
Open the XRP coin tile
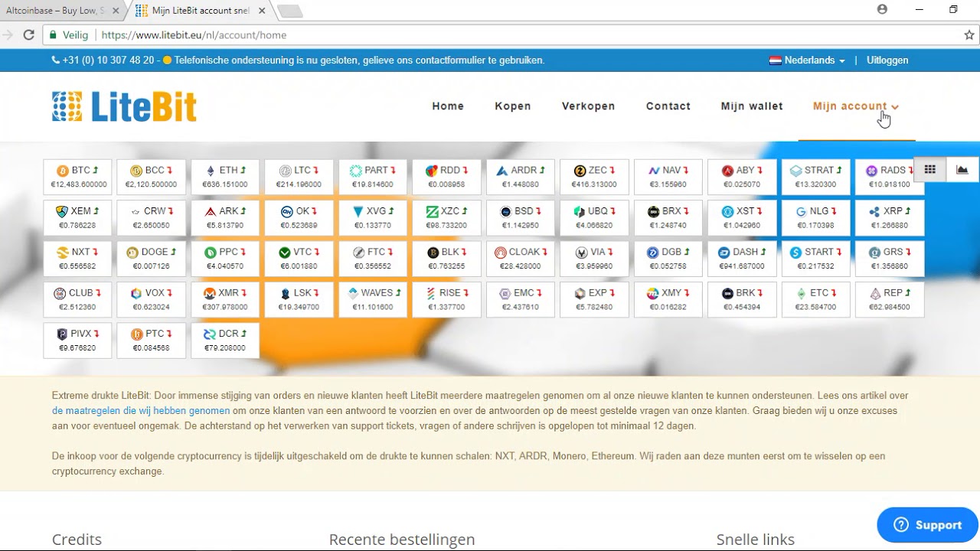pos(890,217)
